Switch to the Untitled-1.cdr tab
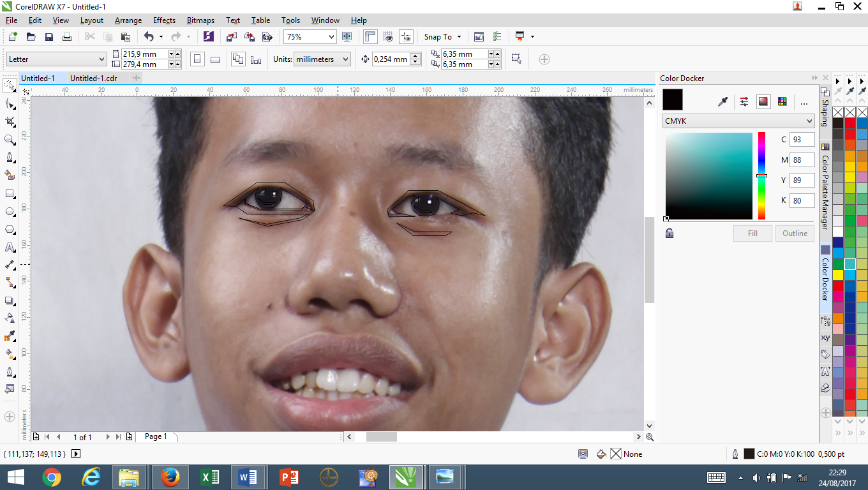The width and height of the screenshot is (868, 490). [x=94, y=78]
